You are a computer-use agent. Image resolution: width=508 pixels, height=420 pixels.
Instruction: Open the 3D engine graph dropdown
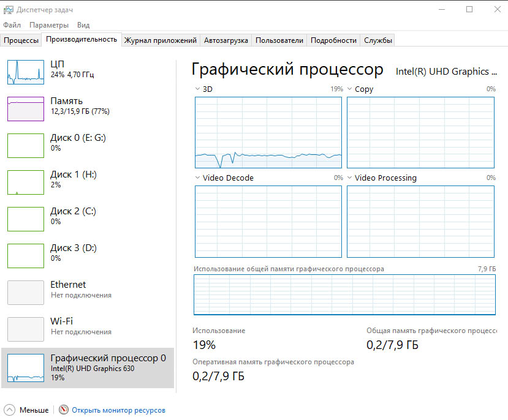click(198, 89)
